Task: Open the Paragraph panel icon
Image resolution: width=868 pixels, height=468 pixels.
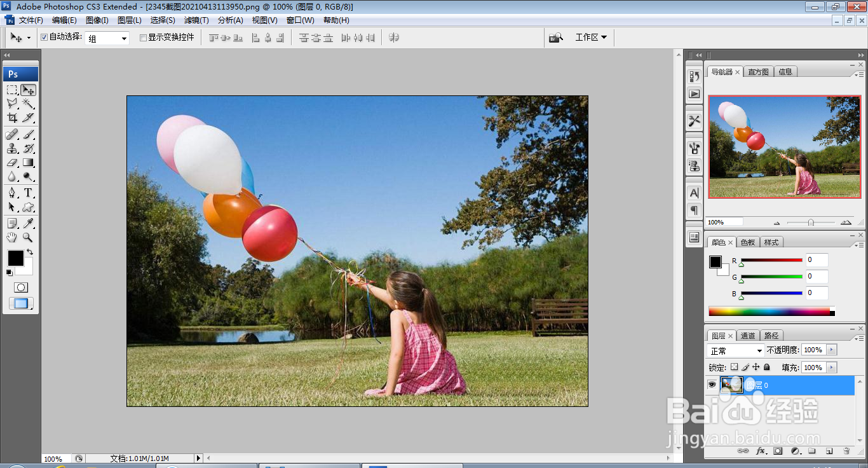Action: (x=694, y=210)
